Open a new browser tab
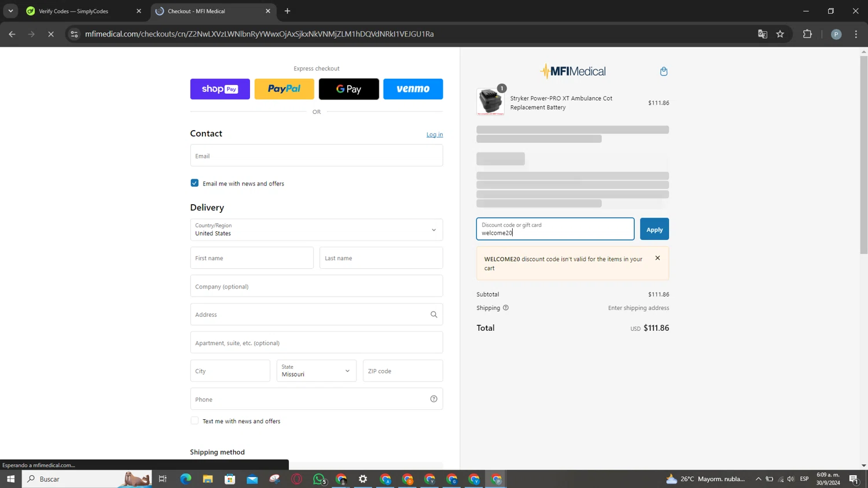The image size is (868, 488). coord(287,11)
